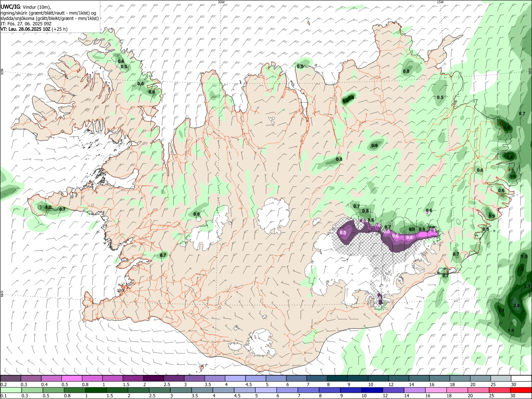Pick the dark blue 10 mm rain swatch
Image resolution: width=532 pixels, height=399 pixels.
tap(372, 390)
